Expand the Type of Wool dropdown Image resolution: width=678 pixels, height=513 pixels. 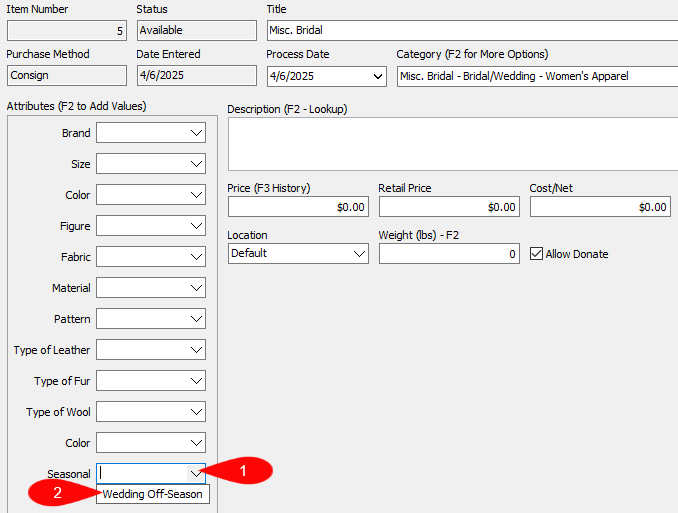[196, 412]
